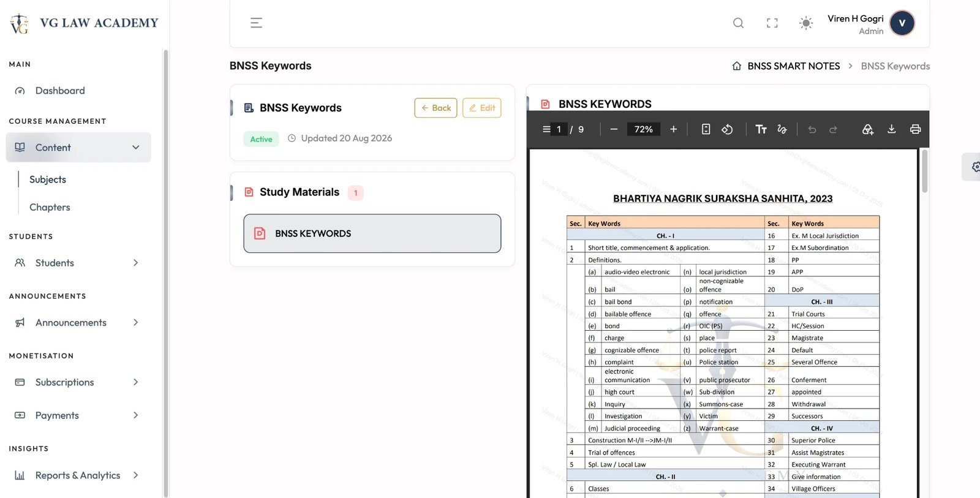Go to Dashboard in sidebar
Screen dimensions: 980x498
point(60,91)
